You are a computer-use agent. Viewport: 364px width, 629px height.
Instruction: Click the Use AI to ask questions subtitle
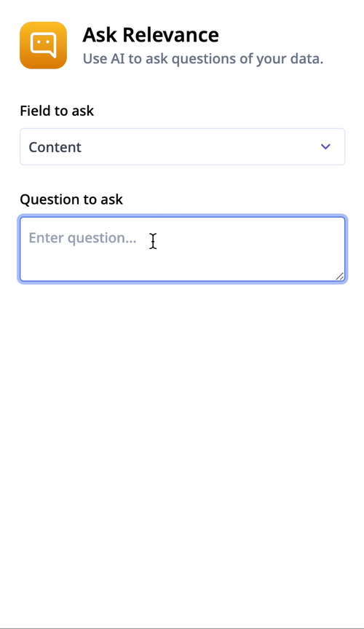point(202,59)
